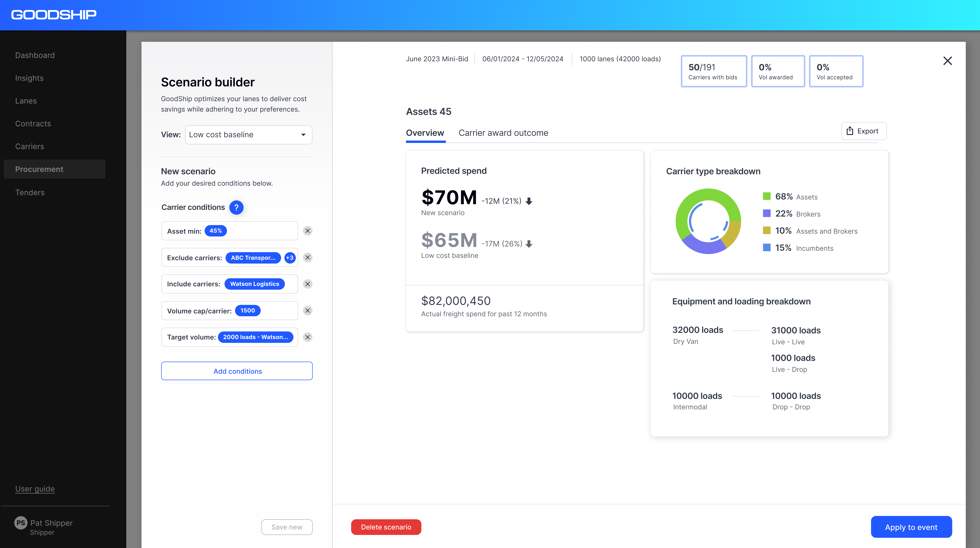This screenshot has height=548, width=980.
Task: Click the GOODSHIP logo
Action: 54,15
